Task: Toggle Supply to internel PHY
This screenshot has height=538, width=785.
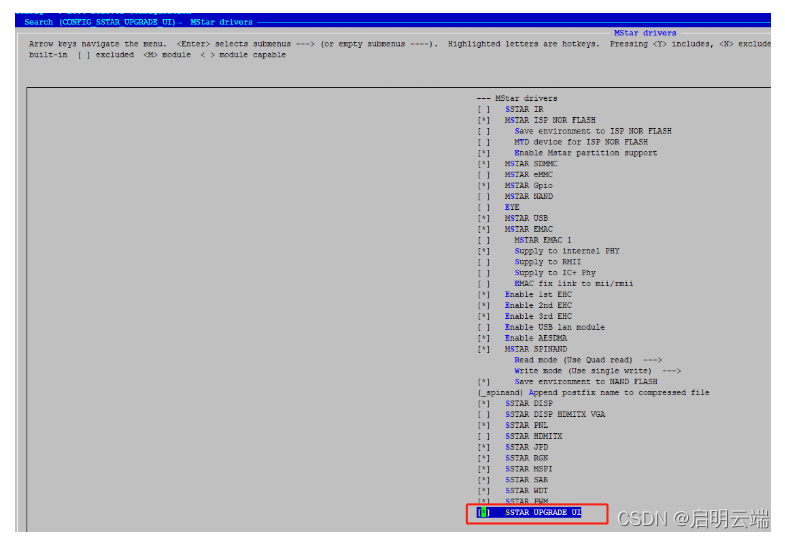Action: [484, 251]
